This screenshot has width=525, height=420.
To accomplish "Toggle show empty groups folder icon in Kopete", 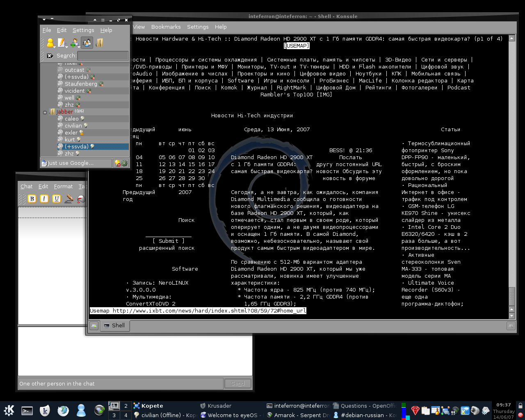I will pos(99,43).
